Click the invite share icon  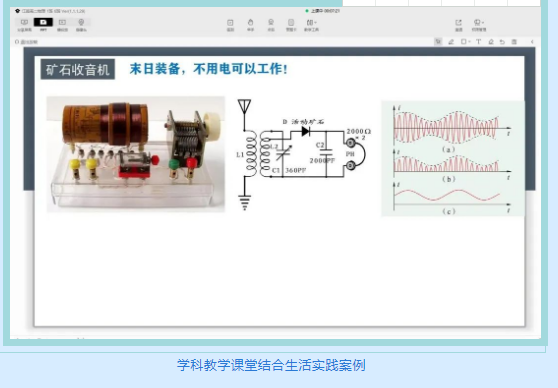pos(459,25)
